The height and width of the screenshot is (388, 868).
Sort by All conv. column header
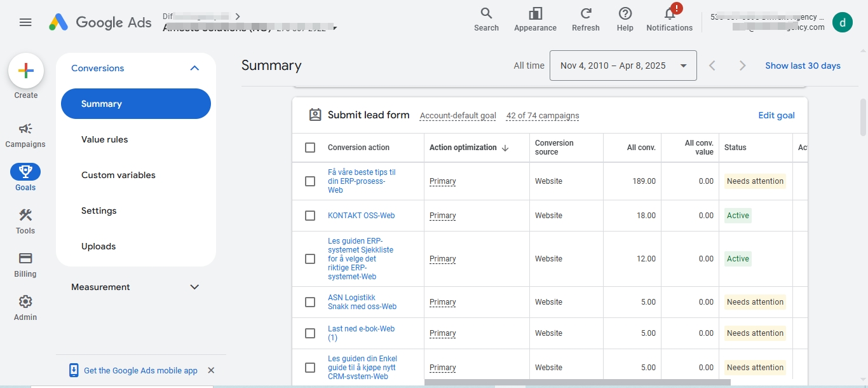(x=641, y=148)
